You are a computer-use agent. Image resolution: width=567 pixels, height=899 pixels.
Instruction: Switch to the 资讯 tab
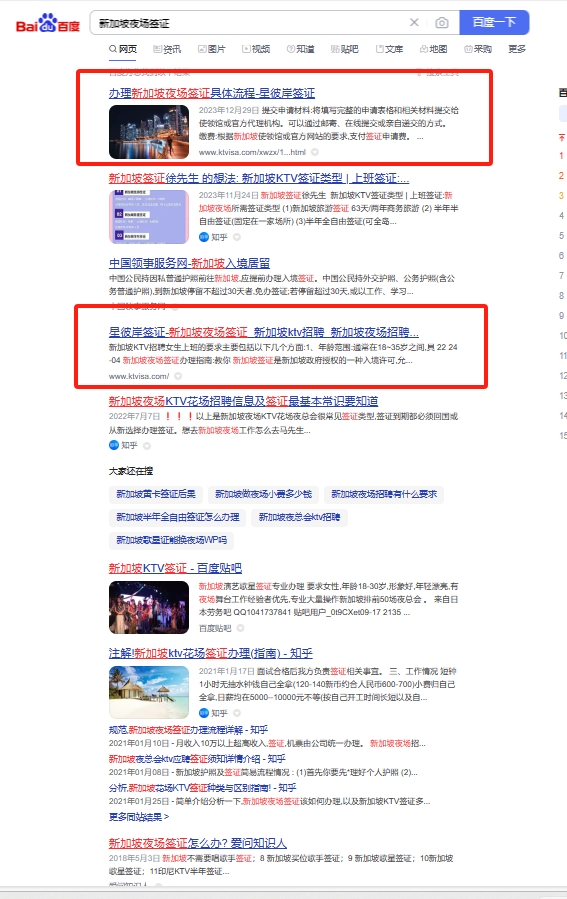167,49
